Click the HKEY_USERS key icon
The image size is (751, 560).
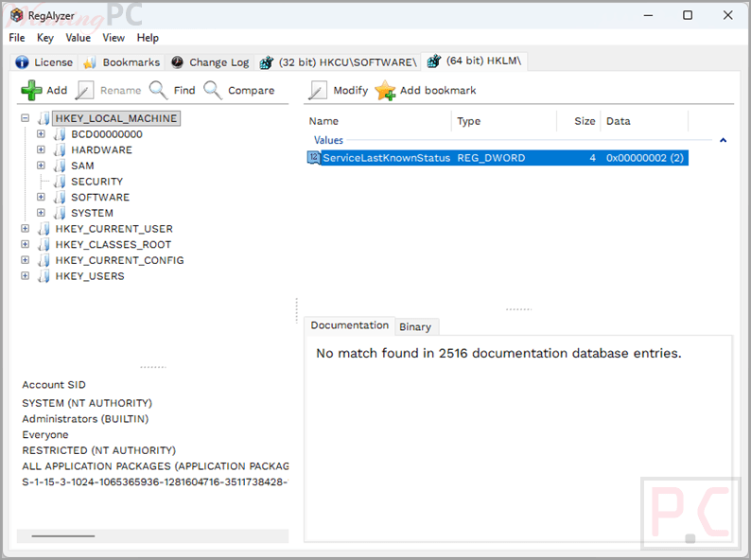pyautogui.click(x=44, y=276)
